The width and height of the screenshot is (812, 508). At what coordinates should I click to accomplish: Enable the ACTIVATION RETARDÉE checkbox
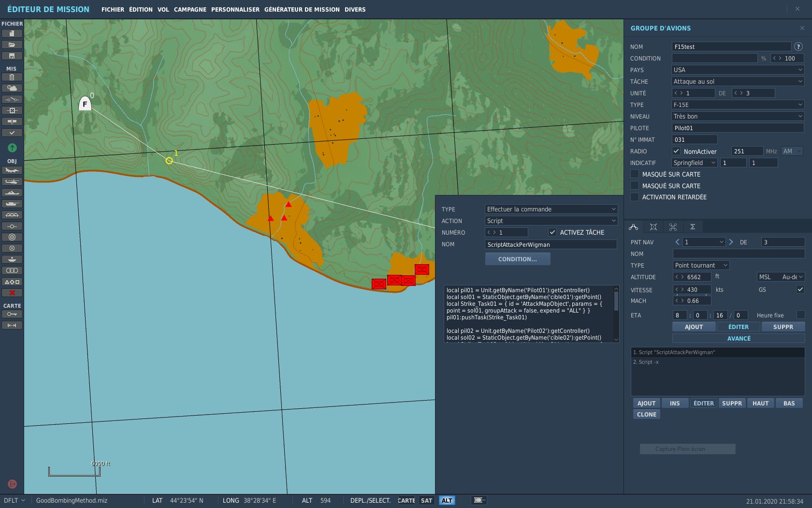click(635, 197)
